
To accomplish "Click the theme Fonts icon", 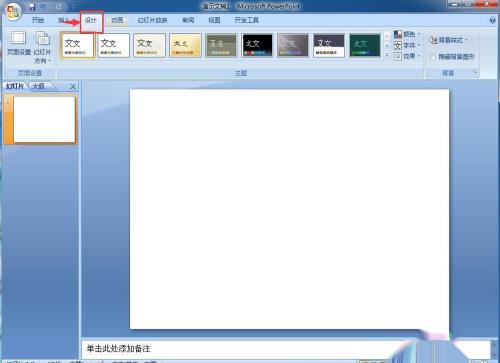I will (x=398, y=45).
